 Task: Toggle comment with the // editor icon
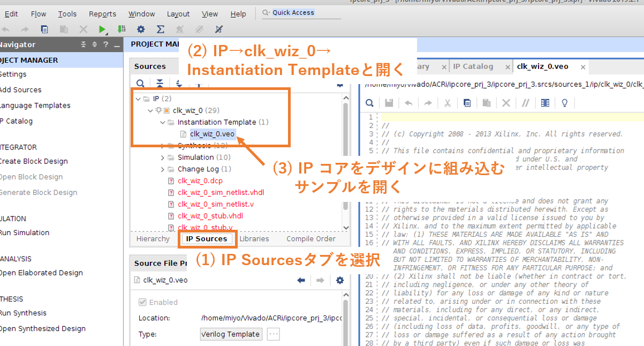pyautogui.click(x=525, y=103)
